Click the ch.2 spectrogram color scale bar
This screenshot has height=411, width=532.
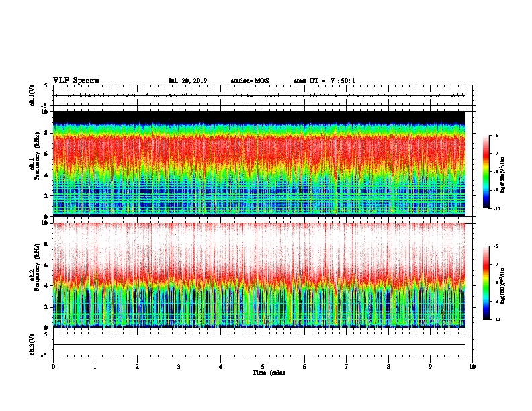click(x=486, y=283)
